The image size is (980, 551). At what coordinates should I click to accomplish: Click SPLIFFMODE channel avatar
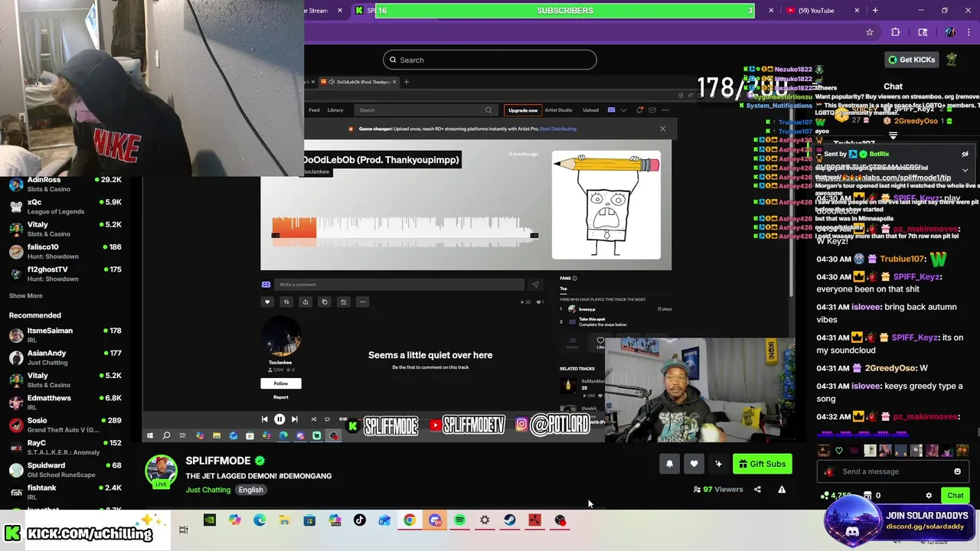tap(161, 471)
